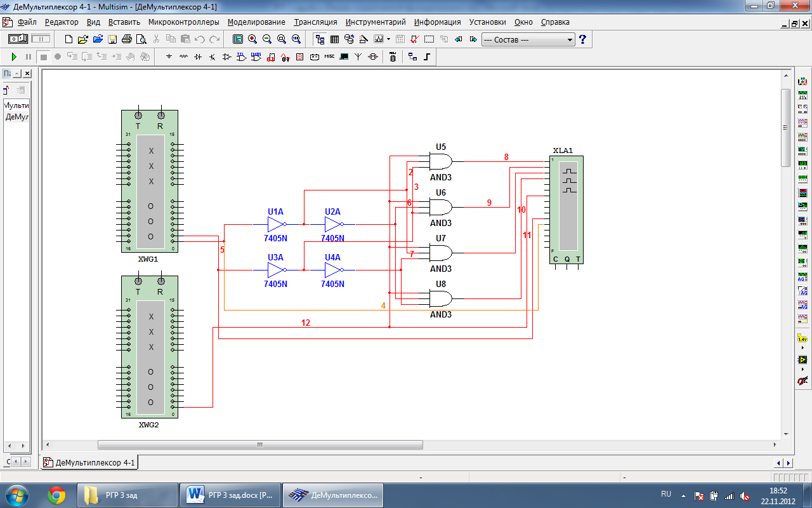Start simulation with the green Run button

click(14, 57)
